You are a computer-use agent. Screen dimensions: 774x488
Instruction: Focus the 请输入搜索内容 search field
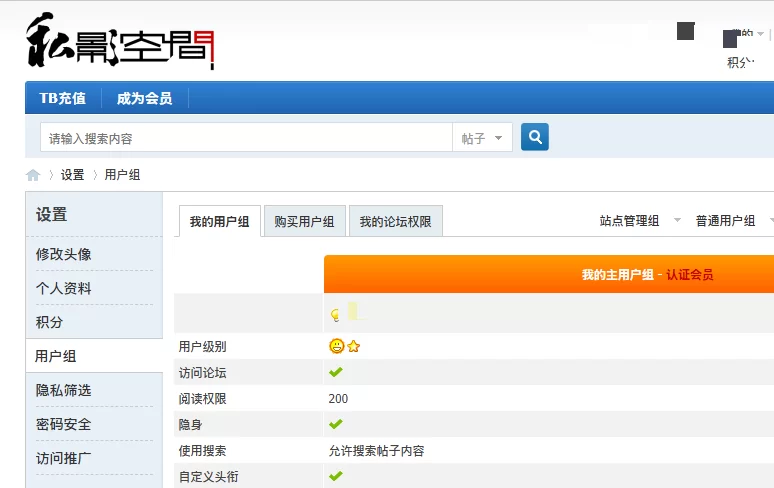245,138
